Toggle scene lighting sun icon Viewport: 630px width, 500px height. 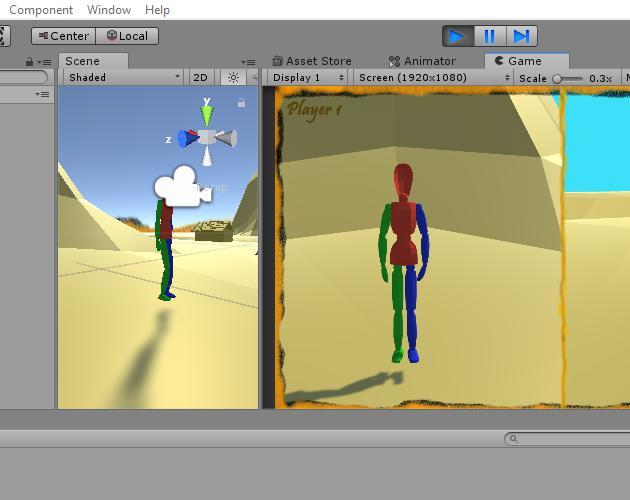click(x=233, y=77)
